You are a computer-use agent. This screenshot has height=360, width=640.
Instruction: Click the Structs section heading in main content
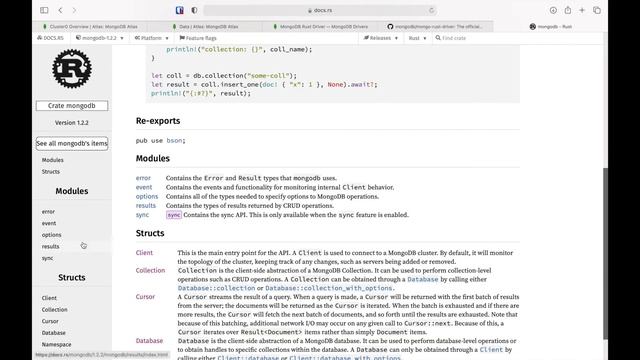[150, 233]
